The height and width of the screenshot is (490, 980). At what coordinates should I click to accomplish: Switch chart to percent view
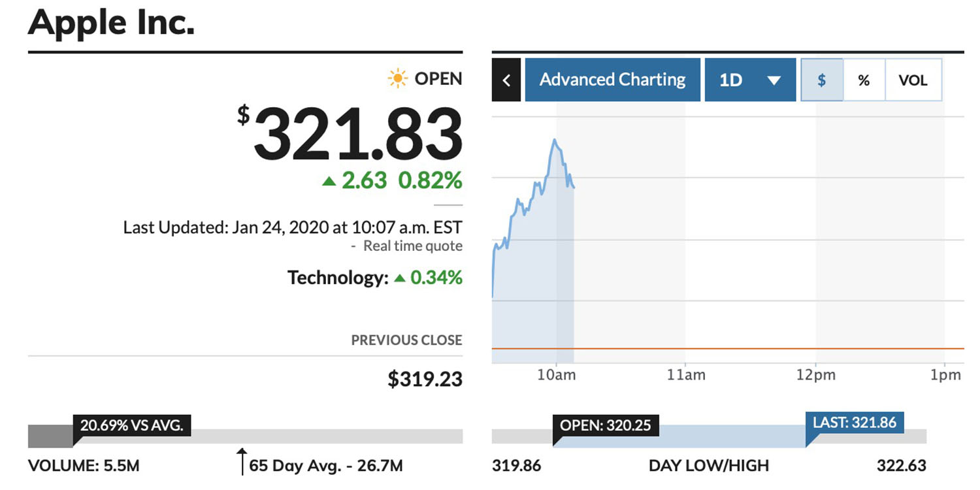[x=864, y=80]
